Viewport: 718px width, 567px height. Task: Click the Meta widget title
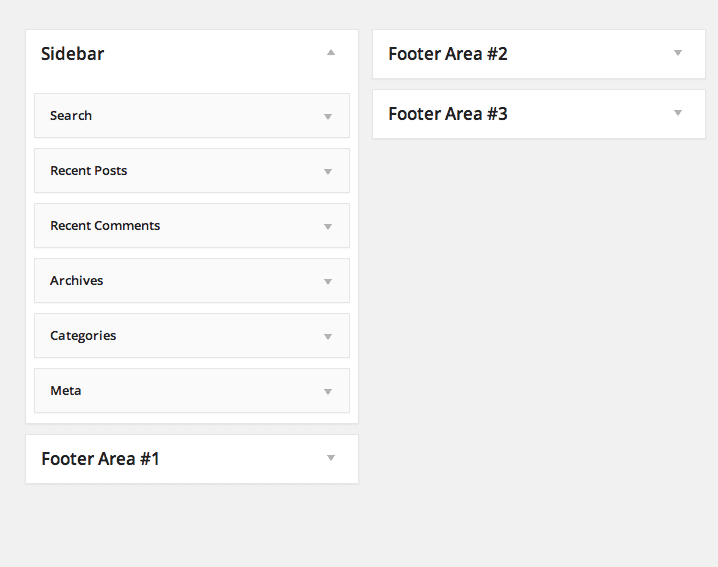[66, 391]
